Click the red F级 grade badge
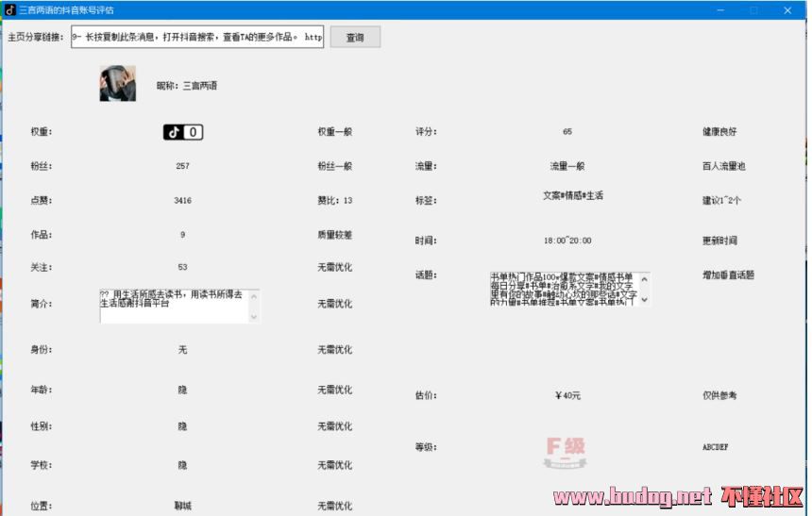 [567, 451]
